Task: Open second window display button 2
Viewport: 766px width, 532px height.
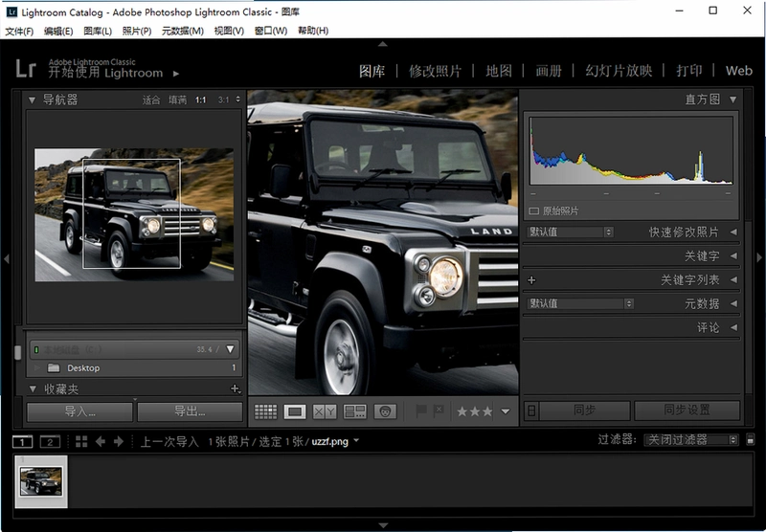Action: pos(50,442)
